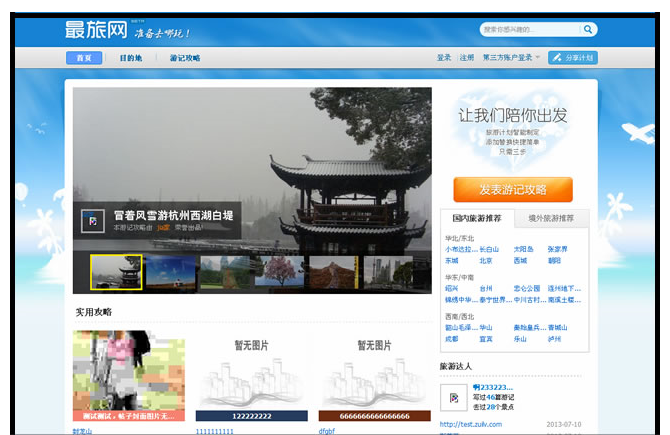
Task: Open the 游记攻略 navigation menu item
Action: click(185, 58)
